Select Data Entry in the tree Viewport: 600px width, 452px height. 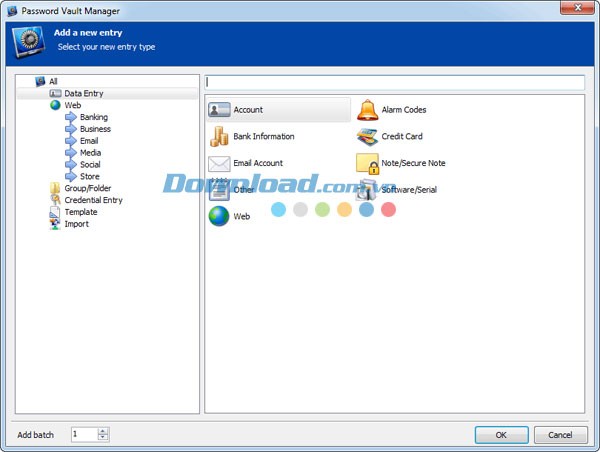coord(84,93)
